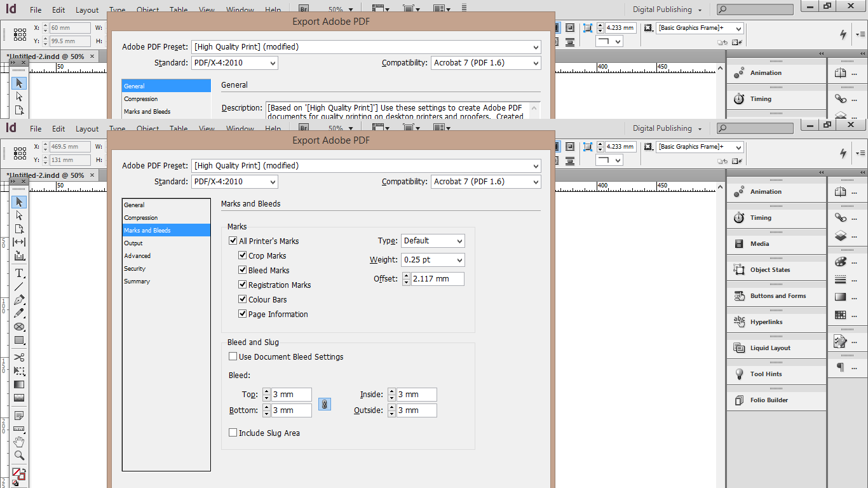The width and height of the screenshot is (868, 488).
Task: Click the Inside bleed 3 mm field
Action: pyautogui.click(x=417, y=395)
